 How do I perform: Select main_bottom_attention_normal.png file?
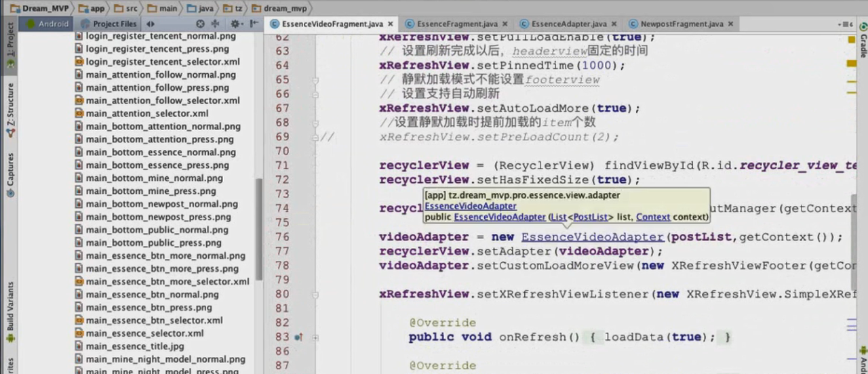(x=157, y=126)
